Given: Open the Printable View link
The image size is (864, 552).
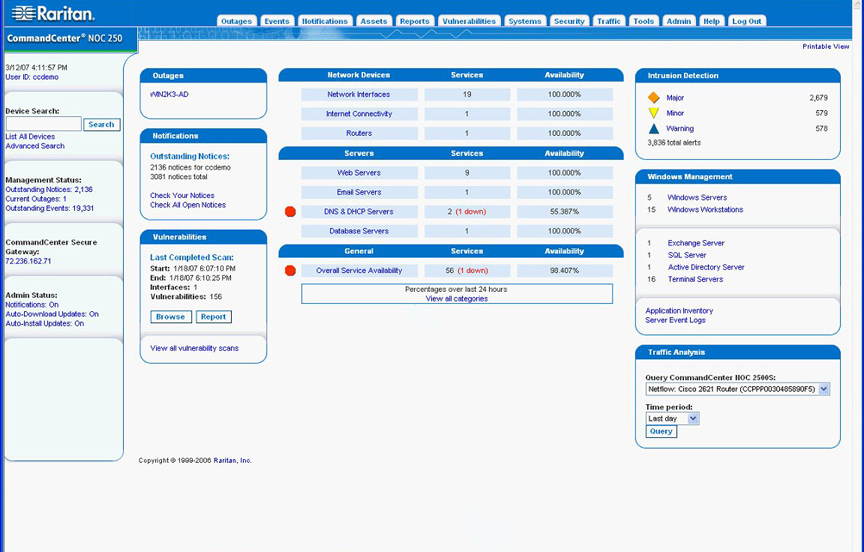Looking at the screenshot, I should click(825, 47).
